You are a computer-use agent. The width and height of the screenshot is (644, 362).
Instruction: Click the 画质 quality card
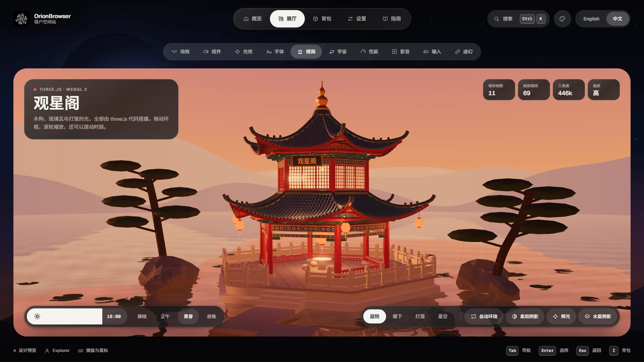[x=603, y=89]
